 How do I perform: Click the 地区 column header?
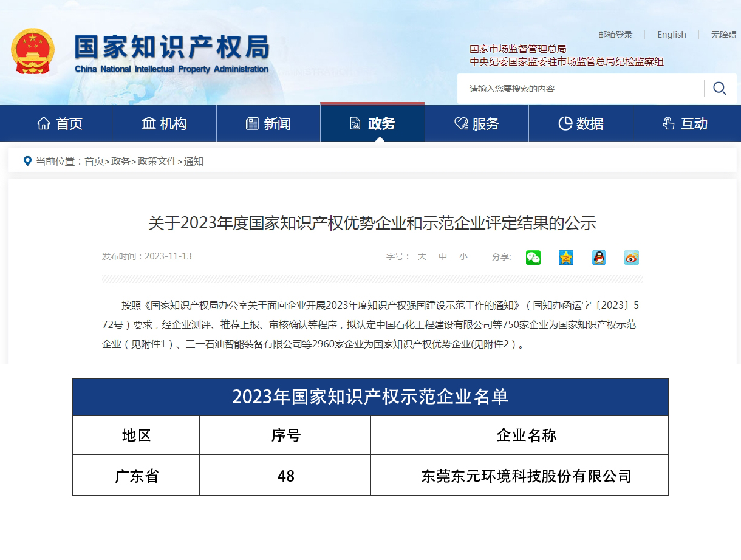click(137, 435)
